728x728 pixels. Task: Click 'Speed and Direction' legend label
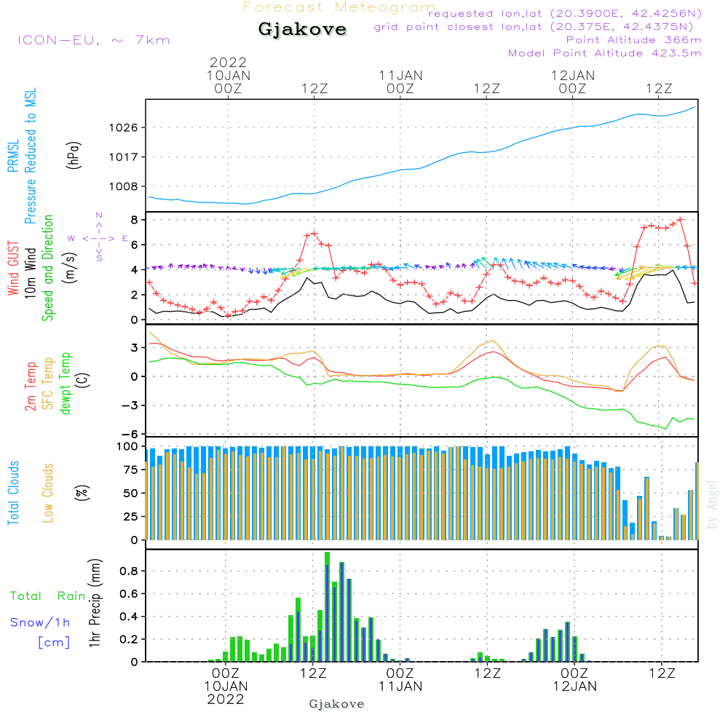click(x=47, y=268)
